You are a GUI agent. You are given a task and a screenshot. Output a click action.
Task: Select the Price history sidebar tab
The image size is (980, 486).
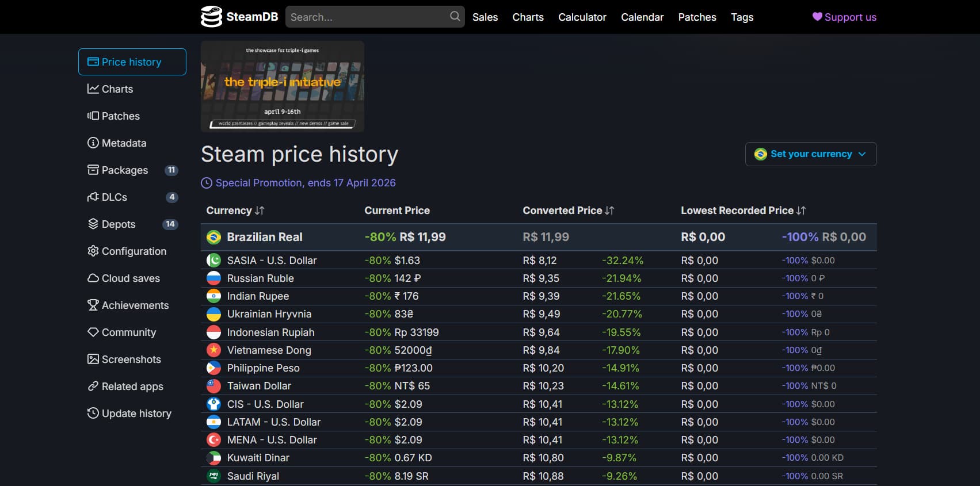point(132,62)
